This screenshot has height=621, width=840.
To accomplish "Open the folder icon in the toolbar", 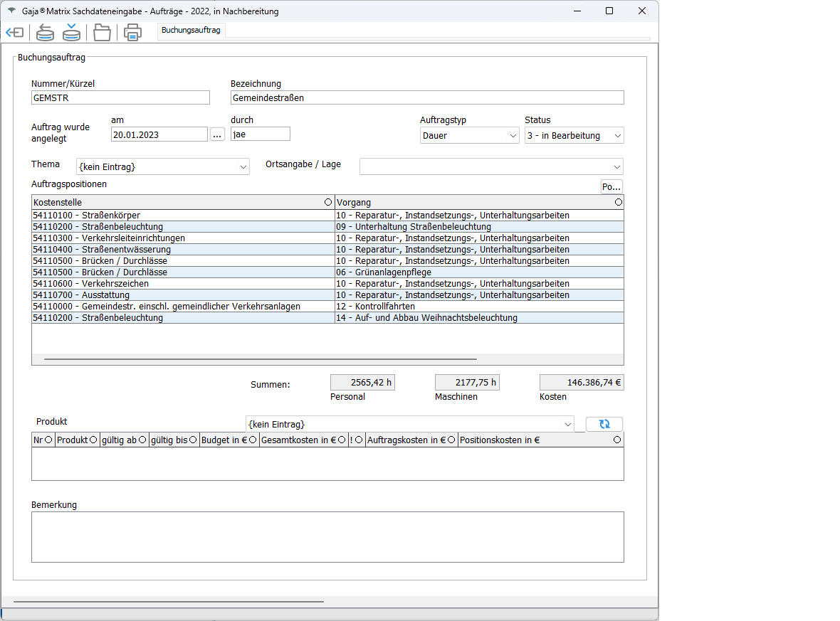I will (x=103, y=33).
